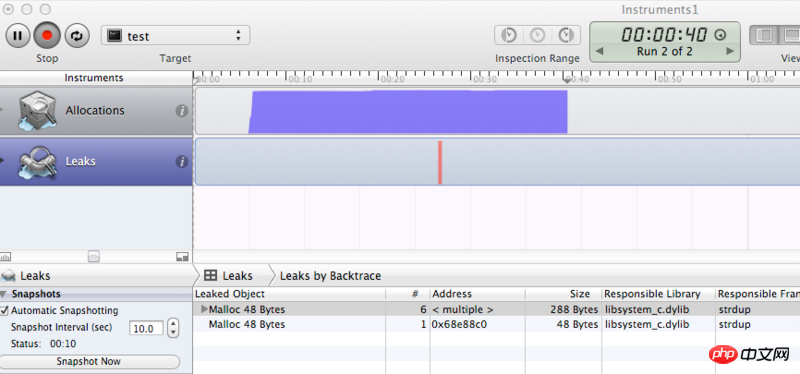800x374 pixels.
Task: Clear the inspection range middle button
Action: [537, 35]
